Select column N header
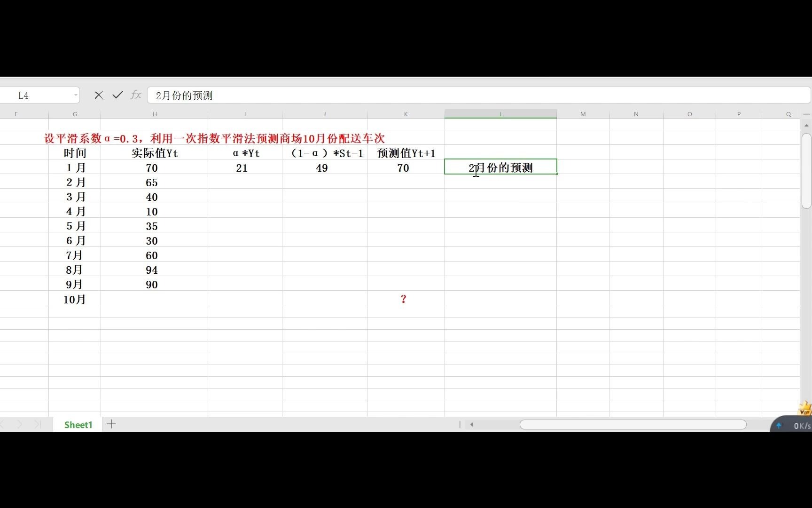 (636, 114)
